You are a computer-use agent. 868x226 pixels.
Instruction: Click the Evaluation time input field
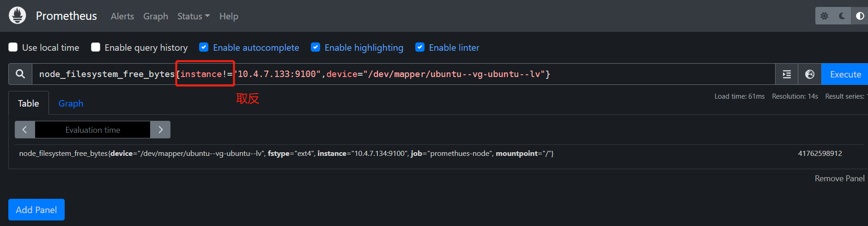(92, 130)
